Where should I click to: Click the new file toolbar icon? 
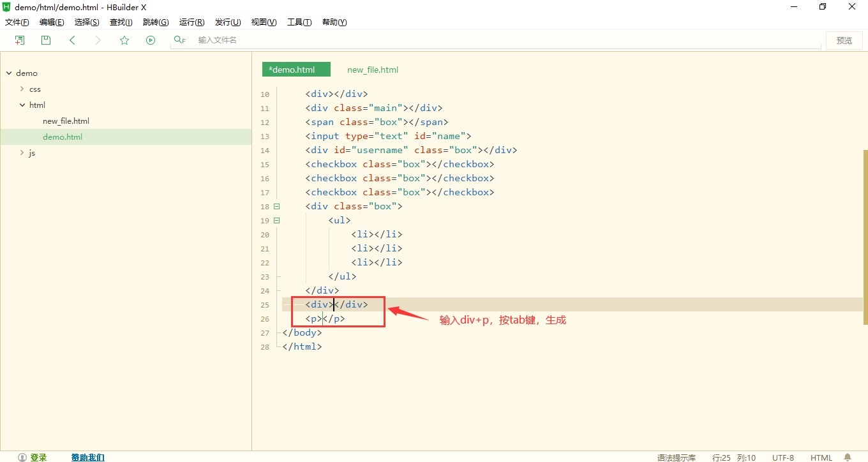pos(20,40)
